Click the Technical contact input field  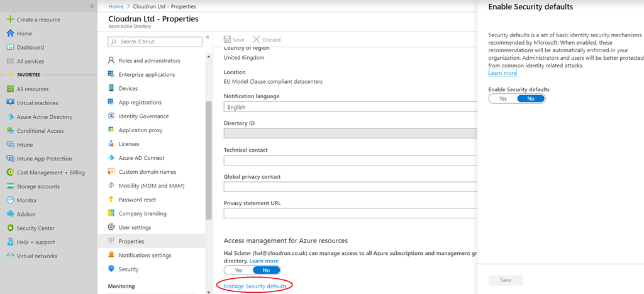350,161
